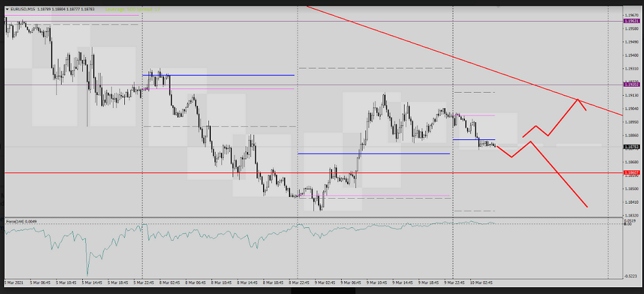This screenshot has width=644, height=294.
Task: Click the 1.19400 level on the price scale
Action: pos(632,56)
